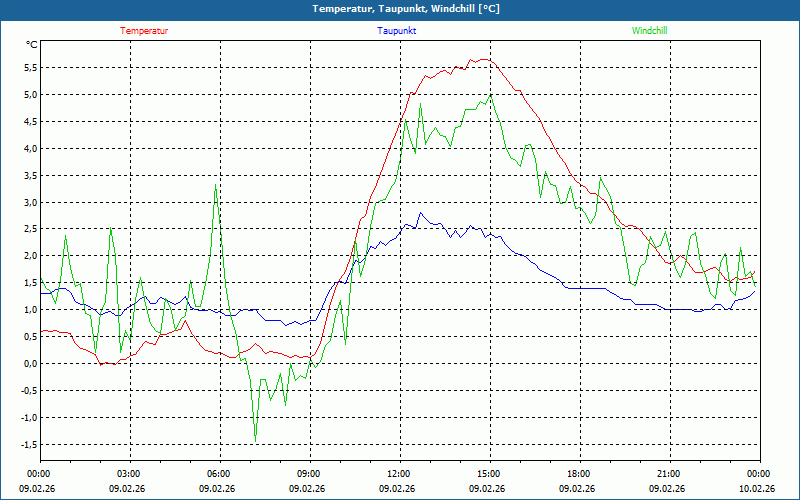The width and height of the screenshot is (800, 500).
Task: Click the 18:00 time axis label
Action: pyautogui.click(x=579, y=474)
